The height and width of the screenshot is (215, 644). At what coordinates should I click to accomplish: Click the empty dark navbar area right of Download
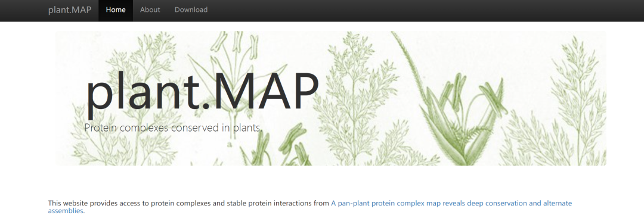(427, 10)
